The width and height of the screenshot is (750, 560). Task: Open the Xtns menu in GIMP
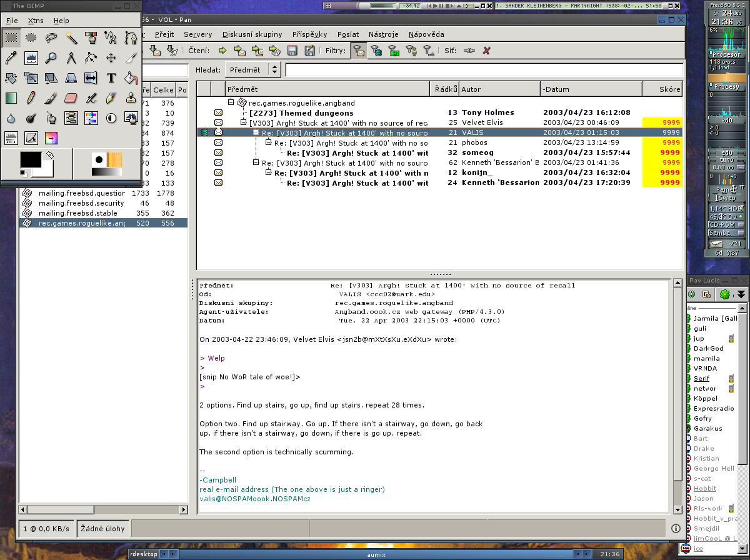(x=36, y=21)
